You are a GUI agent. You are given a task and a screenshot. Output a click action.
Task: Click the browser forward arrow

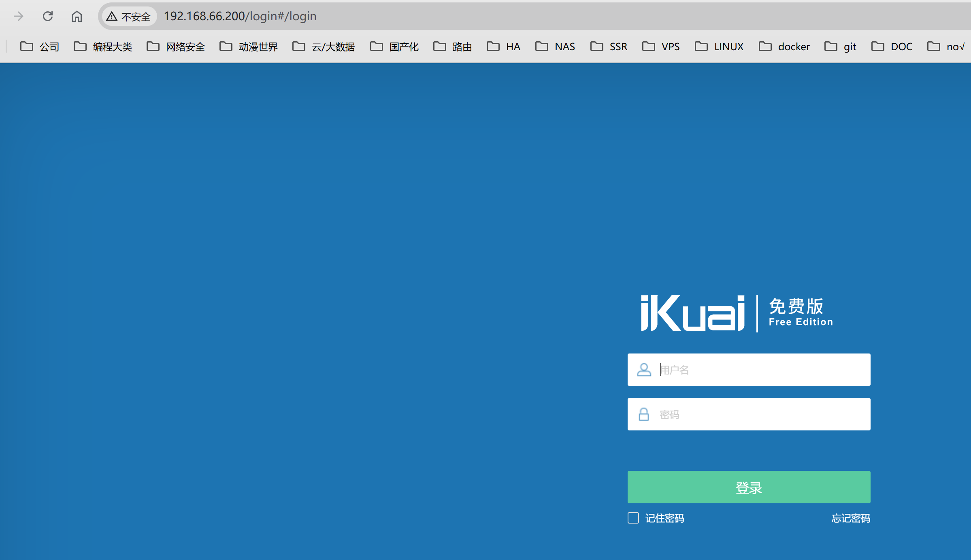pyautogui.click(x=19, y=16)
